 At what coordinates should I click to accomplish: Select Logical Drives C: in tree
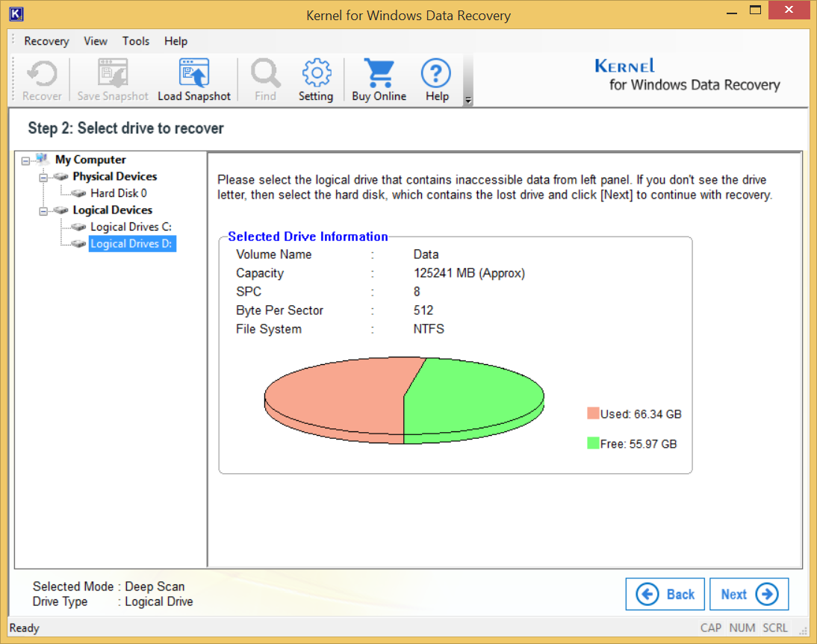[131, 227]
